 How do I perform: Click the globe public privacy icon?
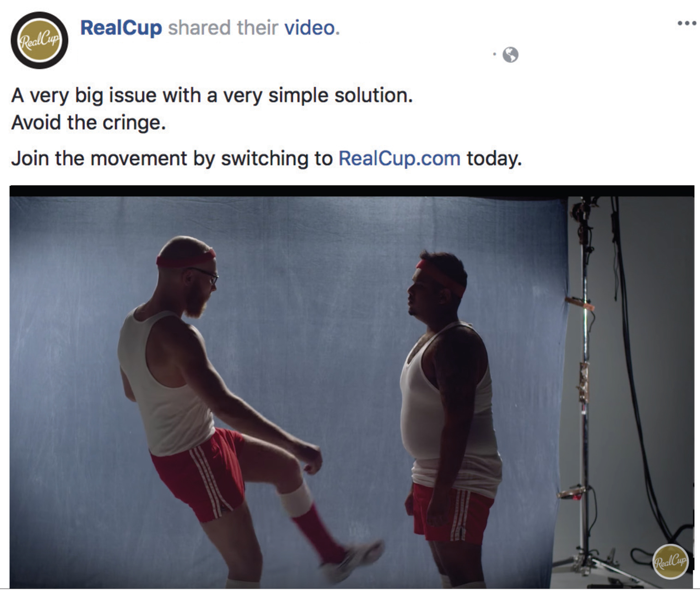coord(510,55)
